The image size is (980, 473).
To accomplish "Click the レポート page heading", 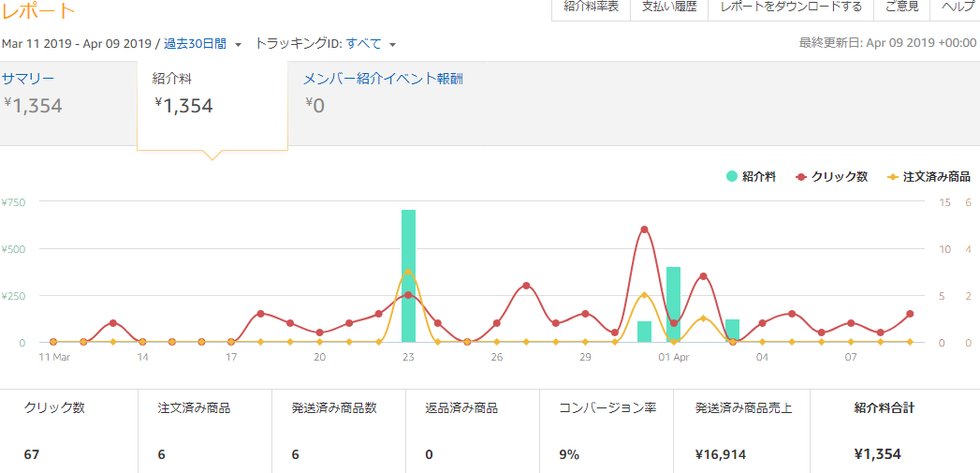I will click(x=38, y=10).
